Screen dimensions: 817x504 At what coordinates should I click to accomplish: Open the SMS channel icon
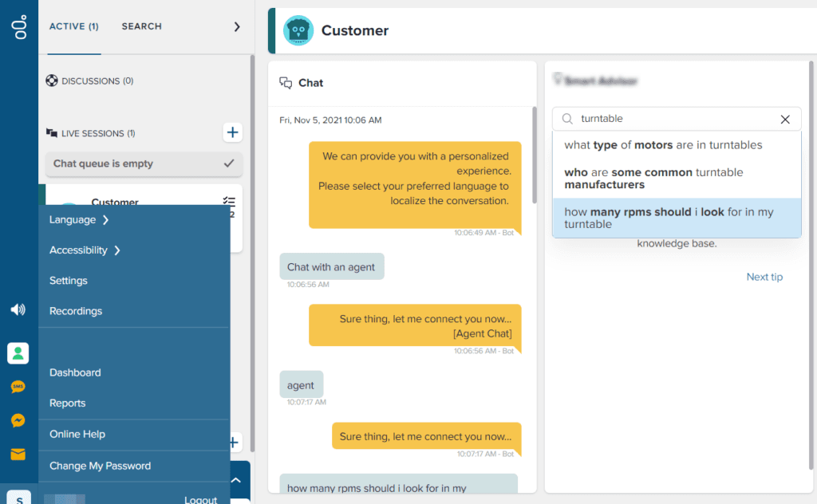[18, 387]
